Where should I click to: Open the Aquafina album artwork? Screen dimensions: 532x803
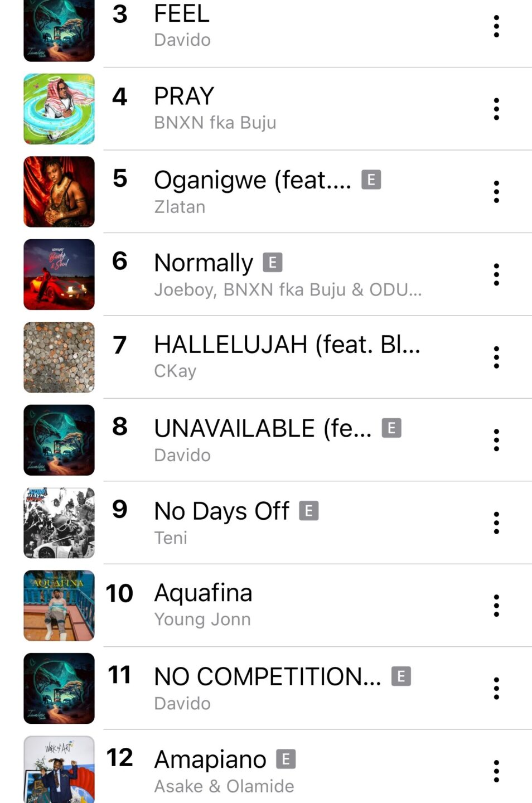59,606
